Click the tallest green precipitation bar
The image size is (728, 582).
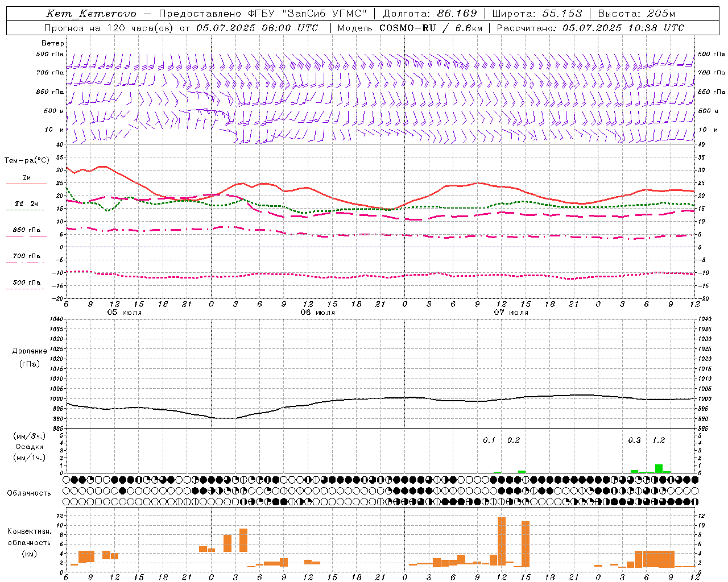(659, 468)
